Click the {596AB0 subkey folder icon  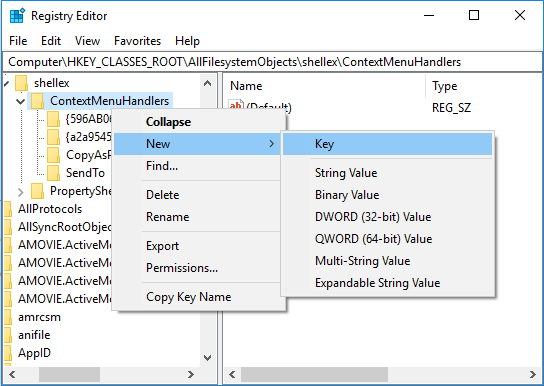point(53,119)
